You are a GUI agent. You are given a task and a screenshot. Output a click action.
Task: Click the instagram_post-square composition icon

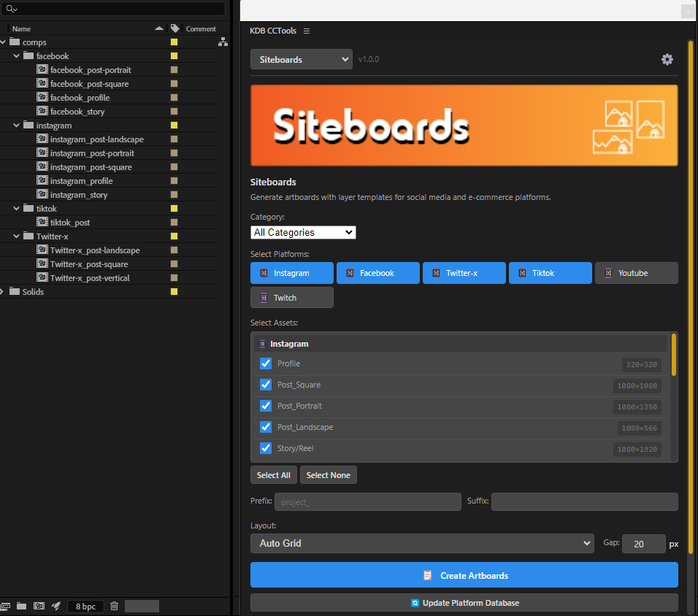pos(42,167)
